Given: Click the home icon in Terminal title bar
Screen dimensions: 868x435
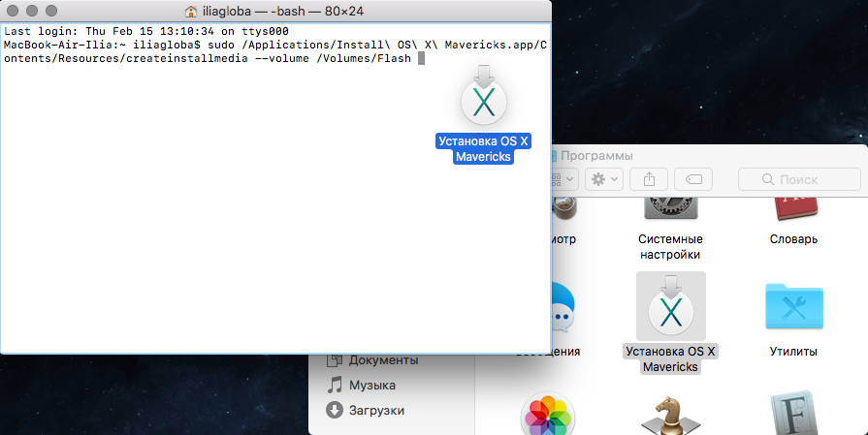Looking at the screenshot, I should (191, 11).
